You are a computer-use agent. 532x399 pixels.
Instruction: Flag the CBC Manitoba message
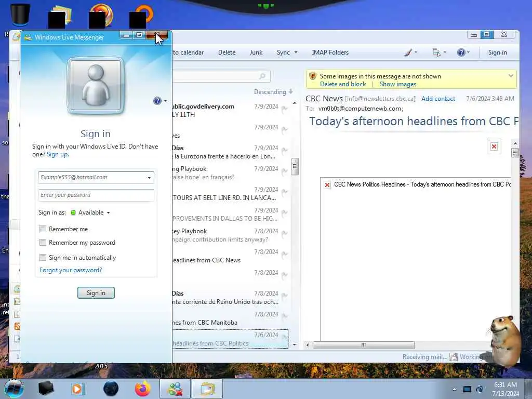(x=284, y=316)
